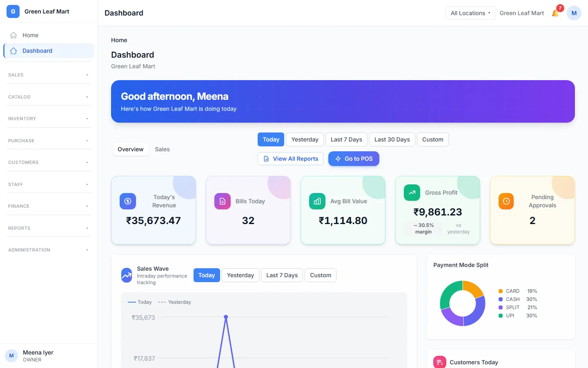Switch to the Overview tab

pyautogui.click(x=131, y=149)
